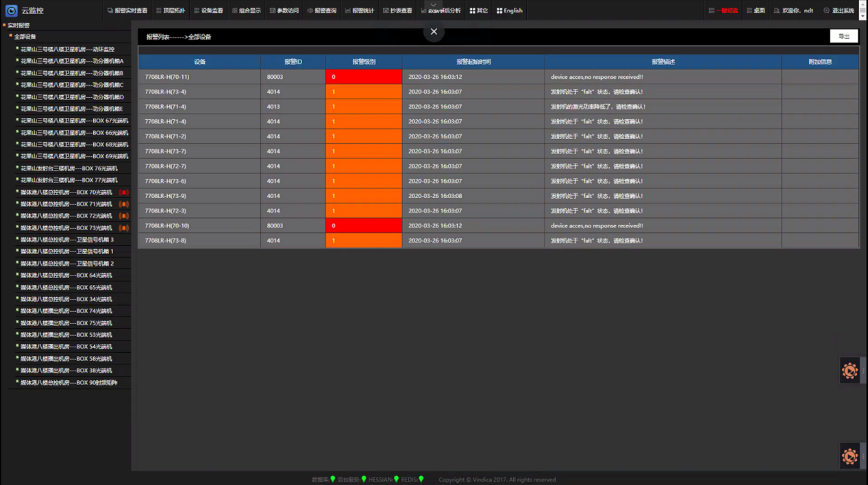The image size is (868, 485).
Task: Collapse the 实时报警 tree root
Action: (x=4, y=25)
